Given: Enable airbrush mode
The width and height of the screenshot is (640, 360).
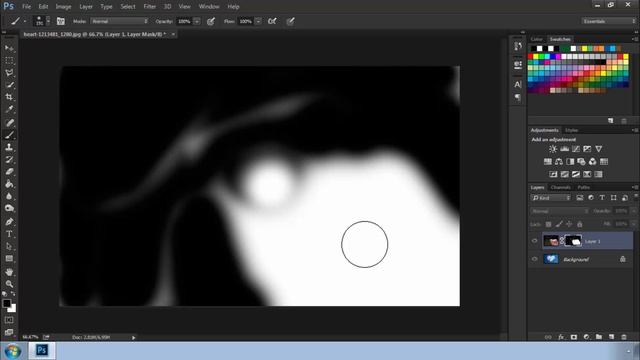Looking at the screenshot, I should 272,21.
